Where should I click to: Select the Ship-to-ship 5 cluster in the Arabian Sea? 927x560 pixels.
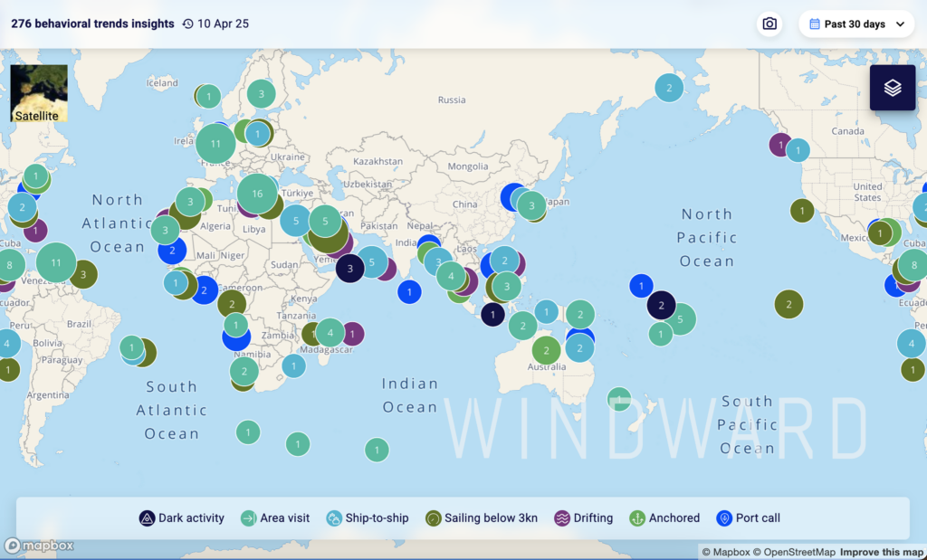[372, 262]
